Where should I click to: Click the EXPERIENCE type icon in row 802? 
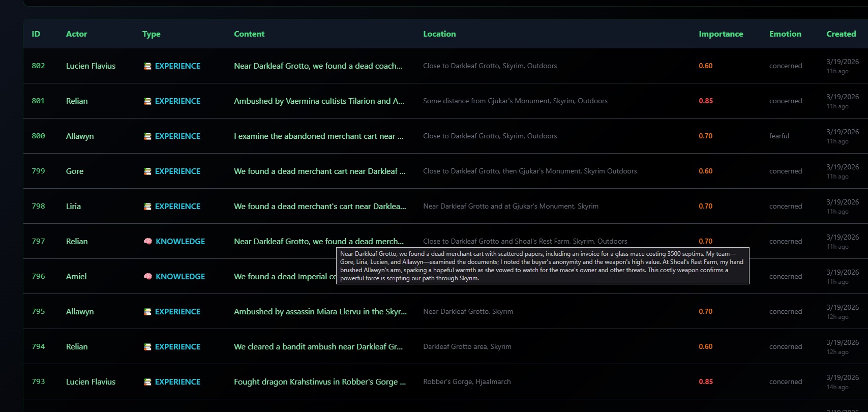tap(147, 66)
